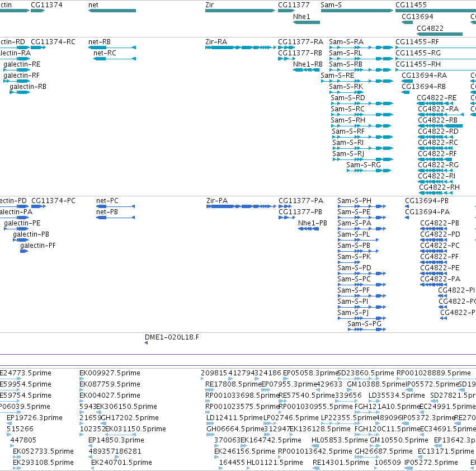Viewport: 476px width, 471px height.
Task: Click the CG11377-PA protein label
Action: tap(301, 201)
